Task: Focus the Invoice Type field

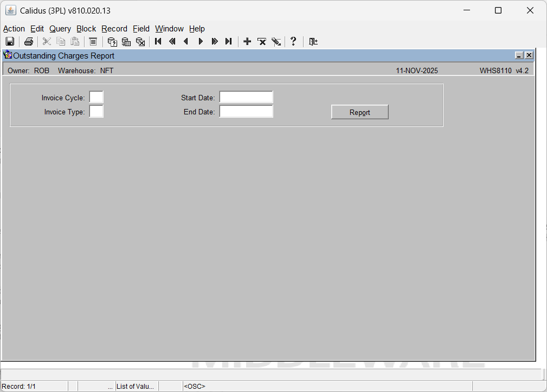Action: 96,112
